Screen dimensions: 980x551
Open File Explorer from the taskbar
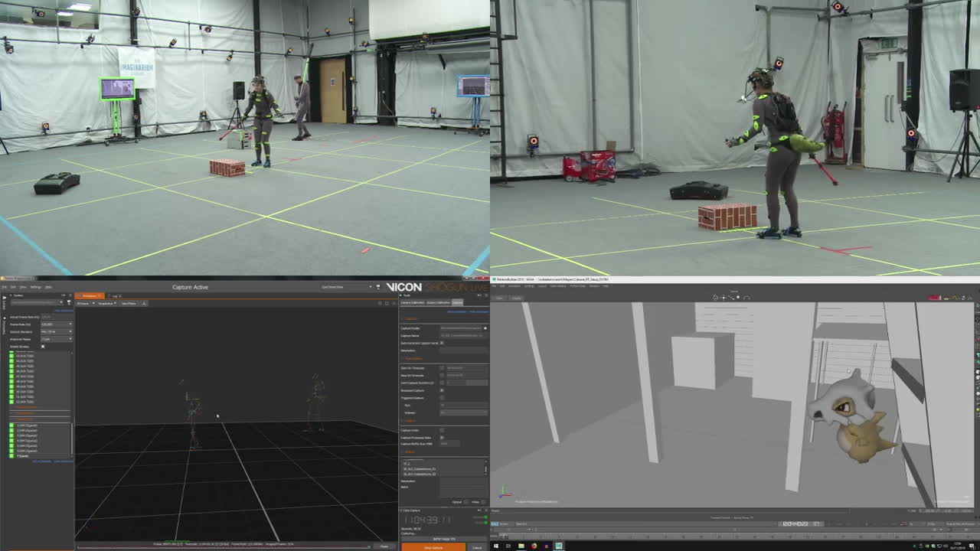click(x=521, y=546)
